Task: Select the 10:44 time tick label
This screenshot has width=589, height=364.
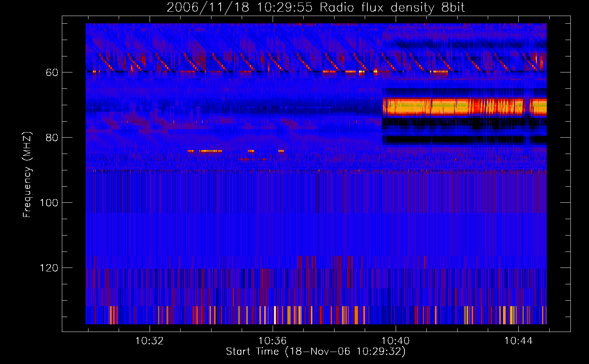Action: (519, 341)
